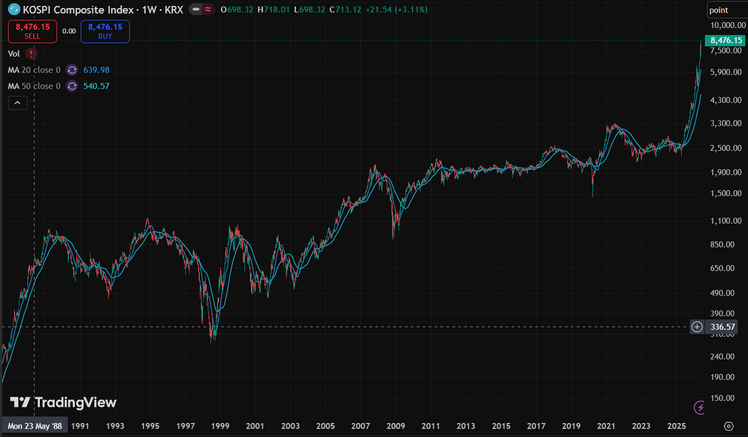This screenshot has height=437, width=748.
Task: Open the point unit dropdown
Action: pyautogui.click(x=727, y=10)
